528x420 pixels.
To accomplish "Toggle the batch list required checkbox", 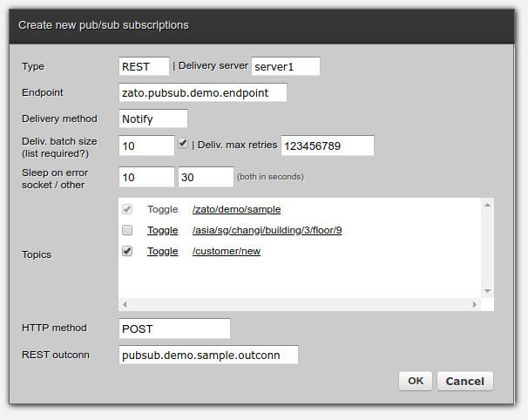I will 183,144.
